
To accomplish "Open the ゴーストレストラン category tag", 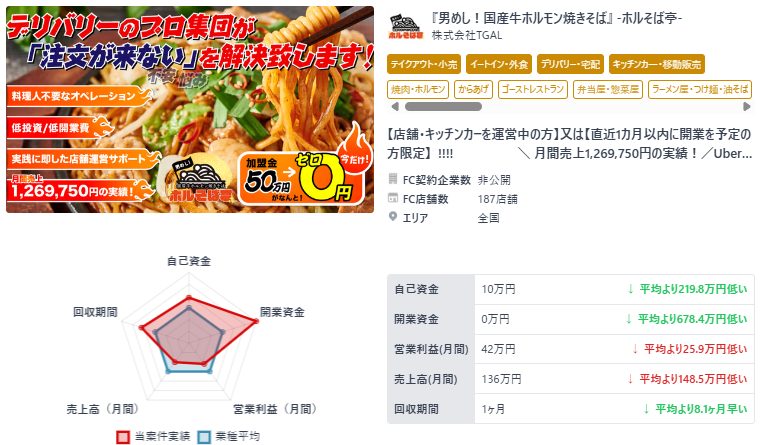I will click(533, 89).
